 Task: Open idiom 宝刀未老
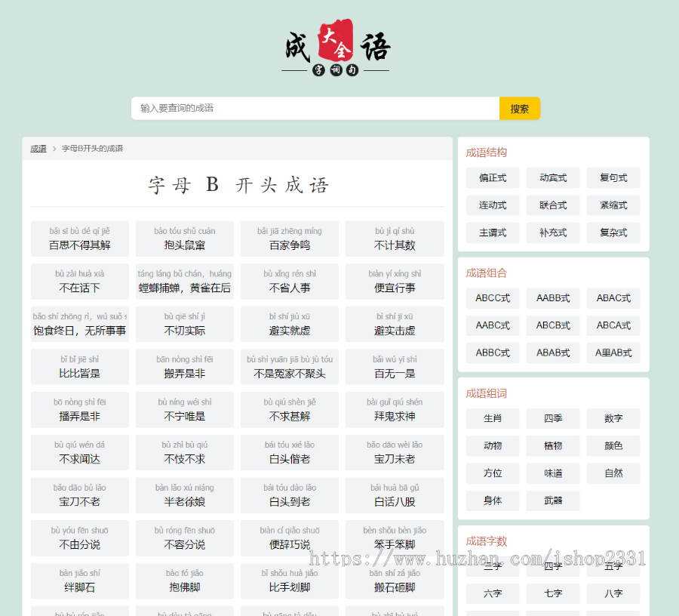(395, 453)
